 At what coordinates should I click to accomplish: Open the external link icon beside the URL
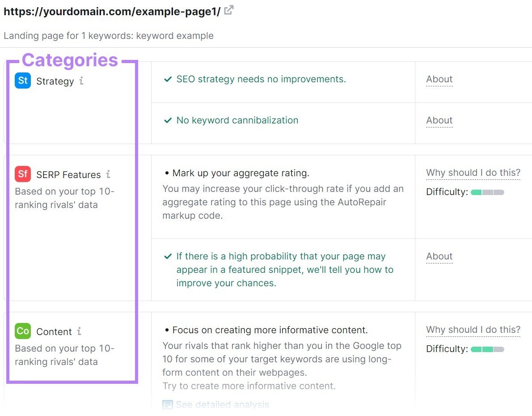coord(228,10)
